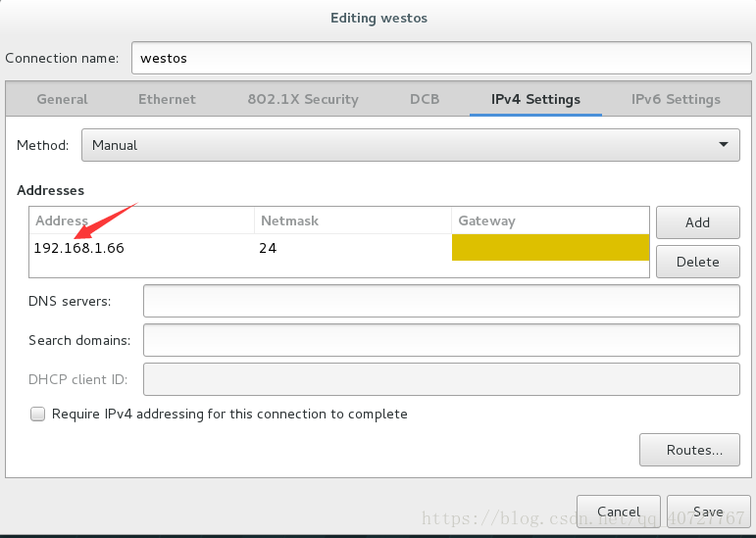Click Add address button
The width and height of the screenshot is (756, 538).
698,222
